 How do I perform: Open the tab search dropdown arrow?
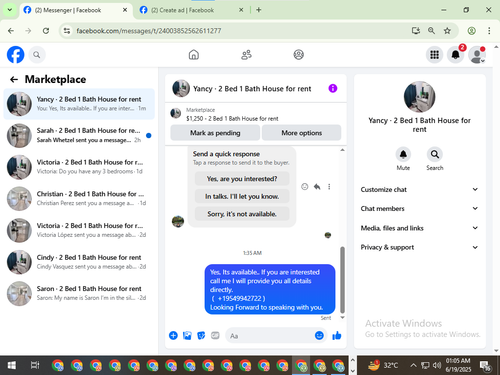(x=10, y=10)
